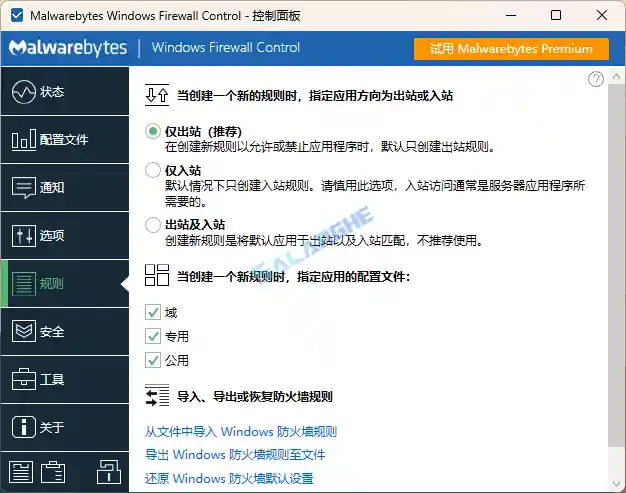The width and height of the screenshot is (626, 493).
Task: Click 还原 Windows 防火墙默认设置 link
Action: point(229,478)
